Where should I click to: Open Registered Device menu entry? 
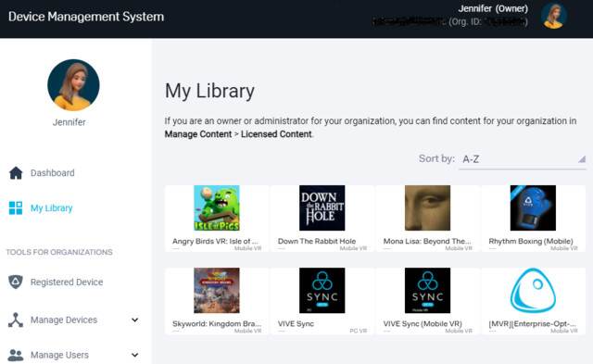pos(67,282)
